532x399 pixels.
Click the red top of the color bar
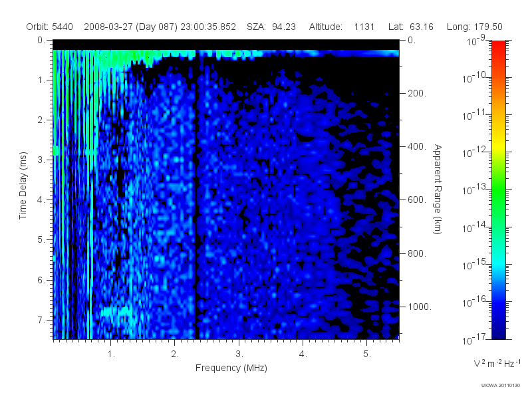tap(499, 47)
